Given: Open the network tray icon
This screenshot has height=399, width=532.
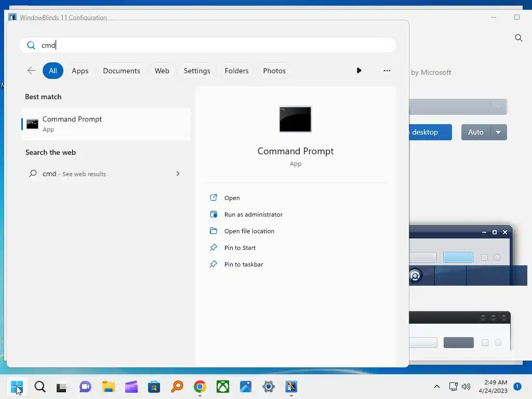Looking at the screenshot, I should [453, 387].
